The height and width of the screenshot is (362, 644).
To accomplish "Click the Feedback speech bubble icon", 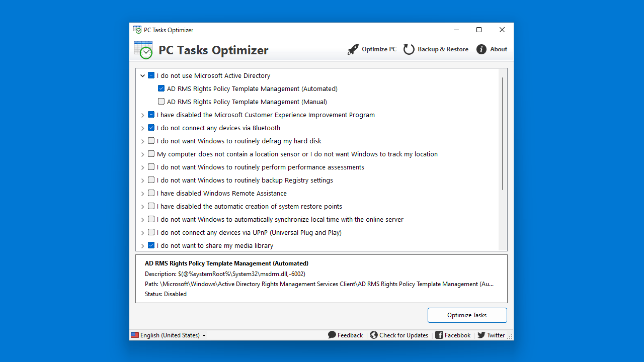I will pos(332,335).
